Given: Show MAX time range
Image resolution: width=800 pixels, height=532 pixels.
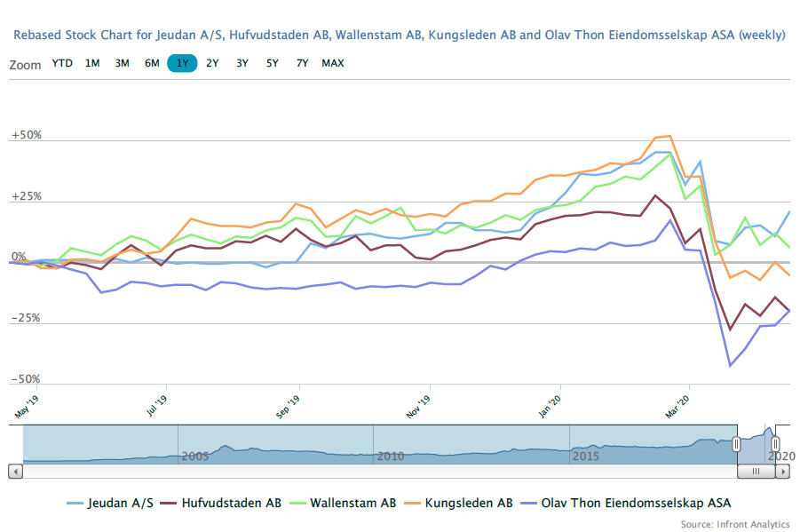Looking at the screenshot, I should pos(333,63).
